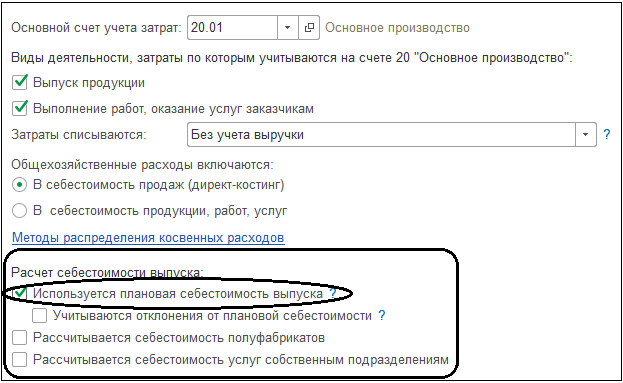Toggle Используется плановая себестоимость выпуска checkbox
The width and height of the screenshot is (623, 383).
point(19,294)
